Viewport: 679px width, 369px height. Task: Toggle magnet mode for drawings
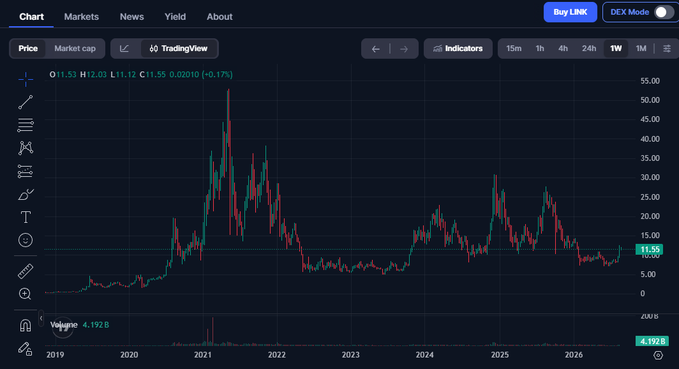[x=26, y=325]
